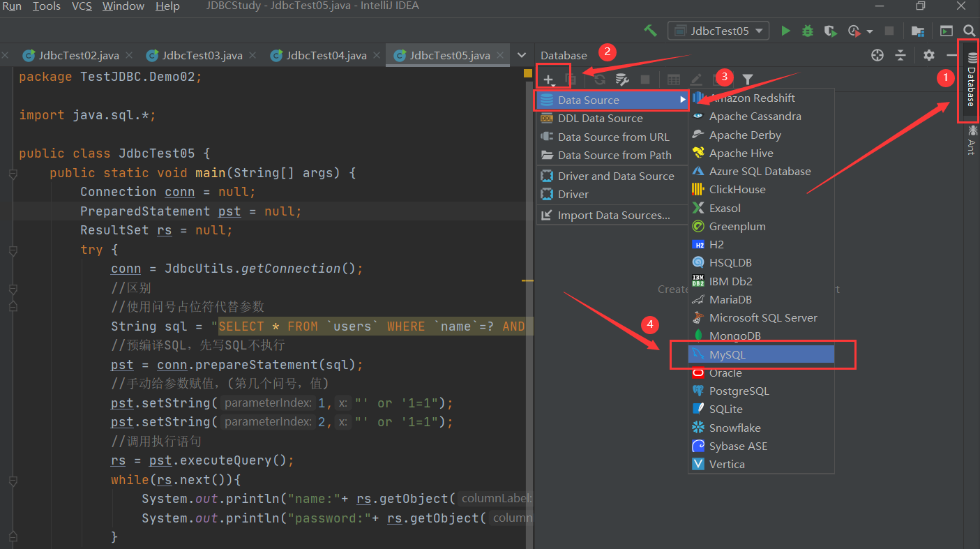Viewport: 980px width, 549px height.
Task: Start debugging with the green bug icon
Action: 808,31
